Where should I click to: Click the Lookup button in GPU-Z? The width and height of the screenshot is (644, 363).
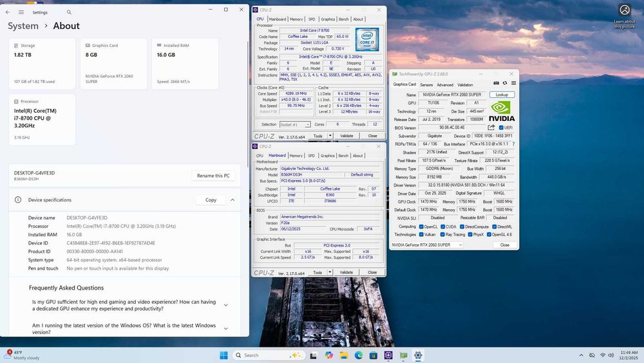[x=502, y=95]
